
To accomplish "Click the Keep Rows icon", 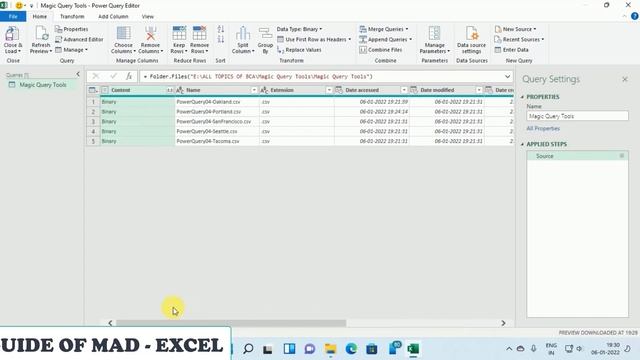I will [x=179, y=33].
